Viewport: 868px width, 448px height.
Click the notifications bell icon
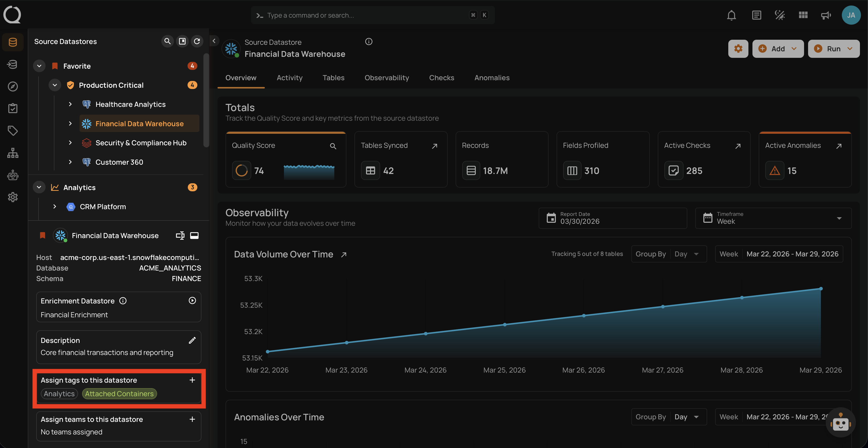(x=731, y=15)
